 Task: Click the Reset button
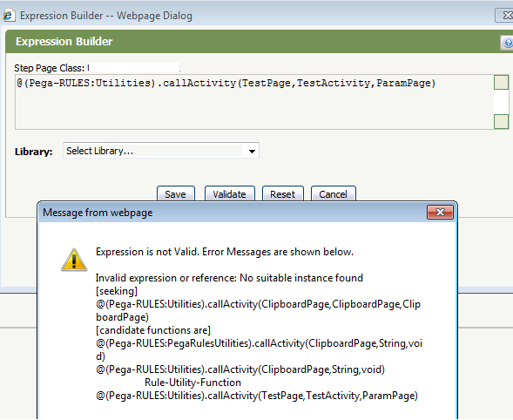pos(283,193)
